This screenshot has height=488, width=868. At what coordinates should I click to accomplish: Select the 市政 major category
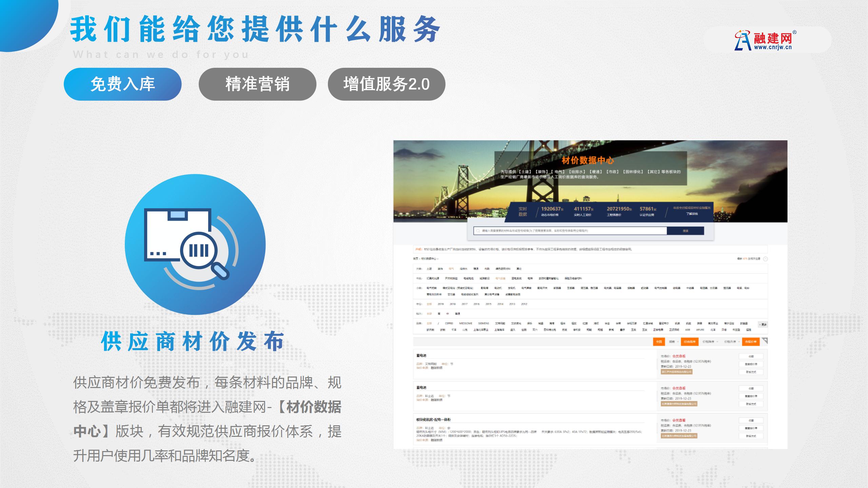point(487,269)
